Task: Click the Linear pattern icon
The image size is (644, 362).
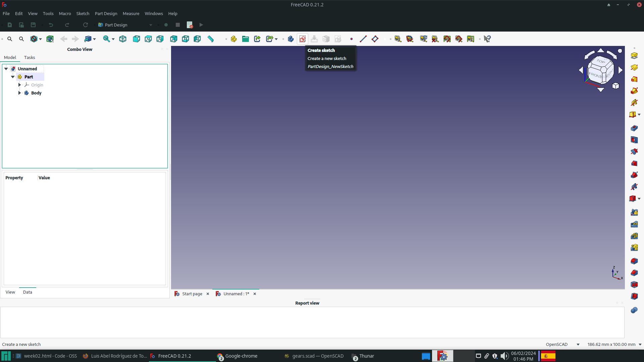Action: pyautogui.click(x=634, y=224)
